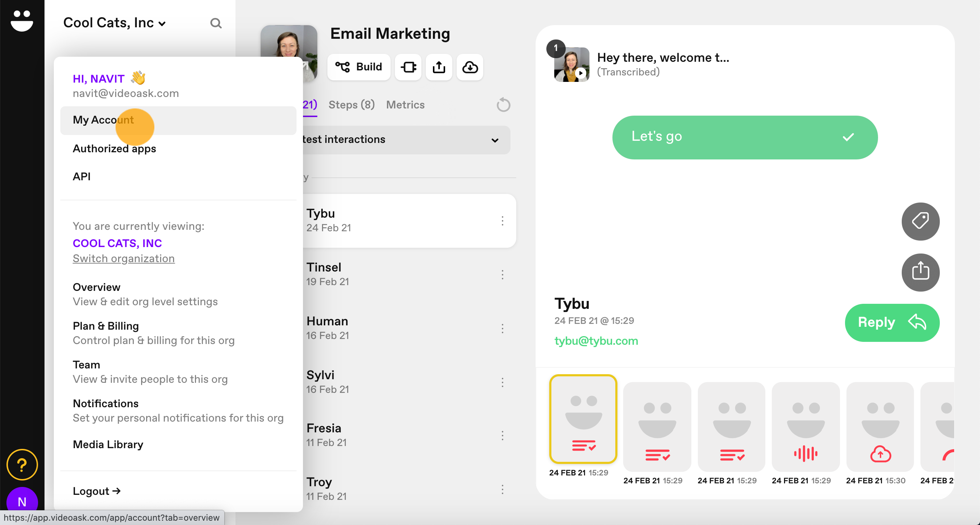
Task: Open Authorized apps menu item
Action: (114, 149)
